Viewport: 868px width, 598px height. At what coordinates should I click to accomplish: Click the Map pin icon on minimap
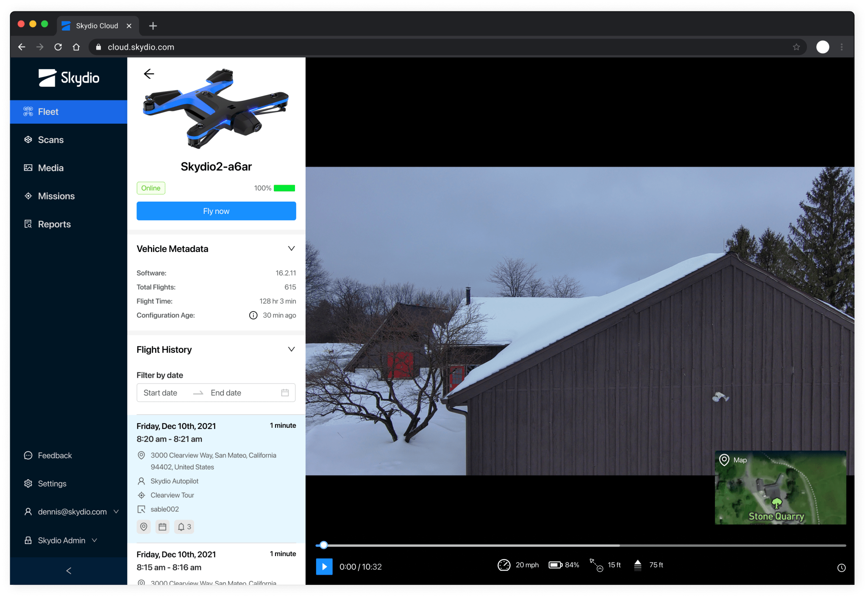point(724,460)
